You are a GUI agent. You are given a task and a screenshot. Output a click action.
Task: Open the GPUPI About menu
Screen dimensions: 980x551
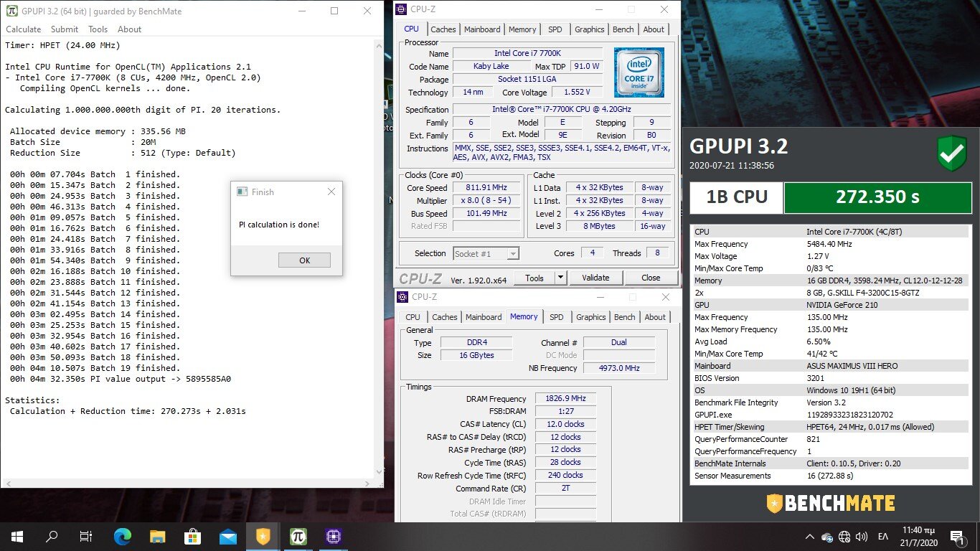pyautogui.click(x=129, y=29)
